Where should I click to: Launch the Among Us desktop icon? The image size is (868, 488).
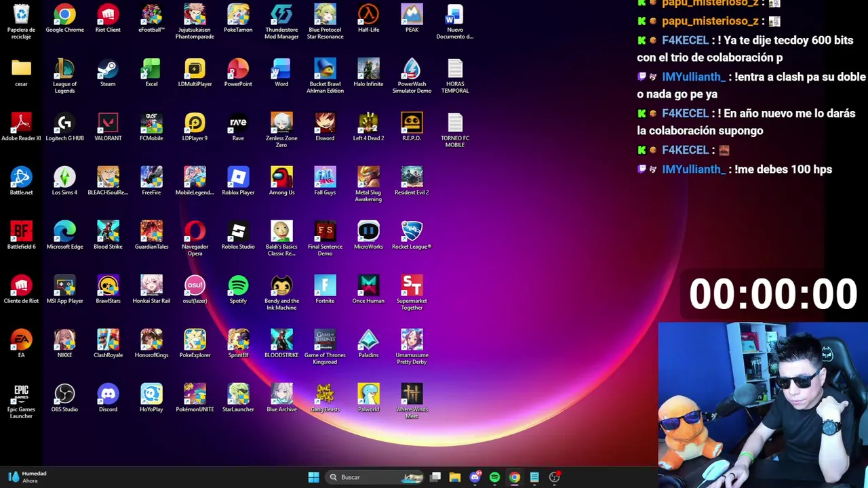(281, 182)
